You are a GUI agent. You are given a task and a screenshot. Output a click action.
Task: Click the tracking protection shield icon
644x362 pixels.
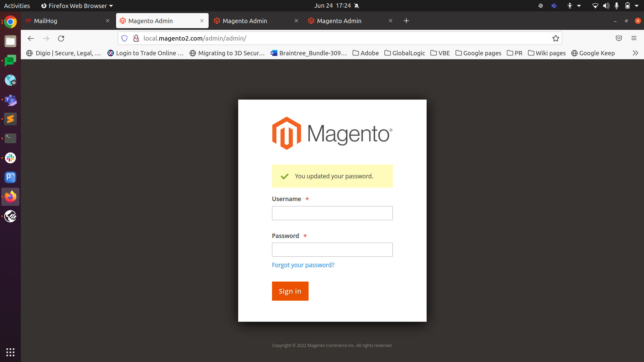tap(124, 39)
